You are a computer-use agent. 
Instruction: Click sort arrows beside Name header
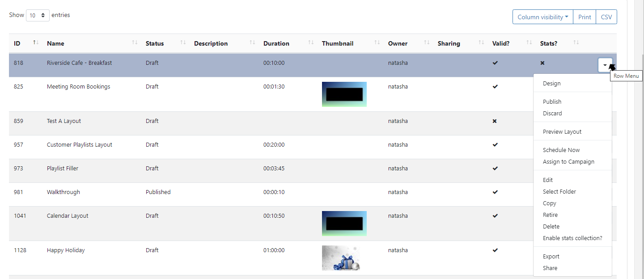tap(135, 43)
